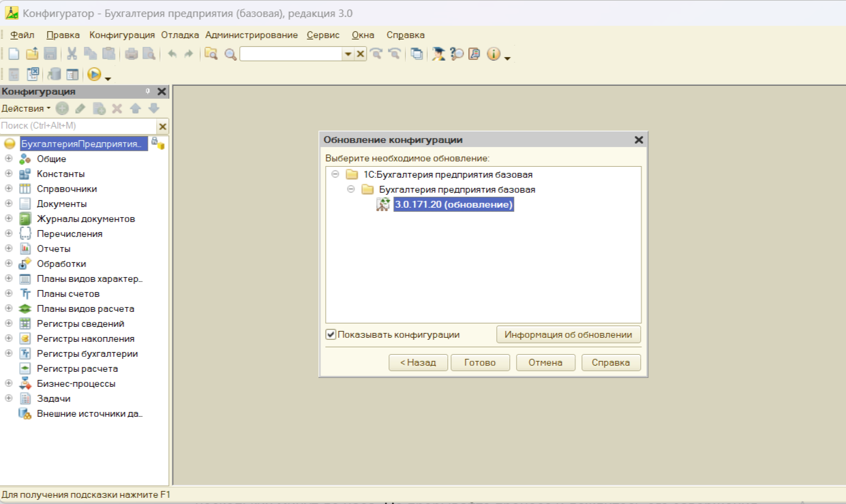Viewport: 846px width, 504px height.
Task: Click the Save diskette toolbar icon
Action: 50,54
